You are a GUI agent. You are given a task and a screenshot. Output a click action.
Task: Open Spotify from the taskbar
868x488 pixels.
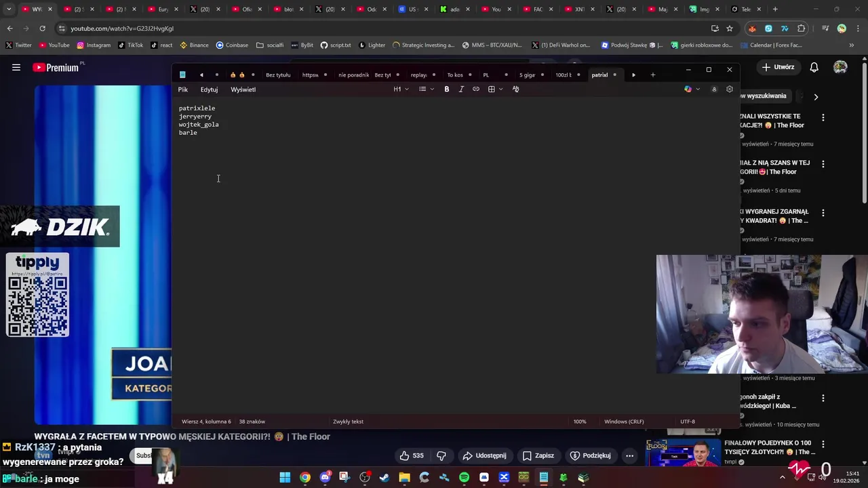coord(464,478)
